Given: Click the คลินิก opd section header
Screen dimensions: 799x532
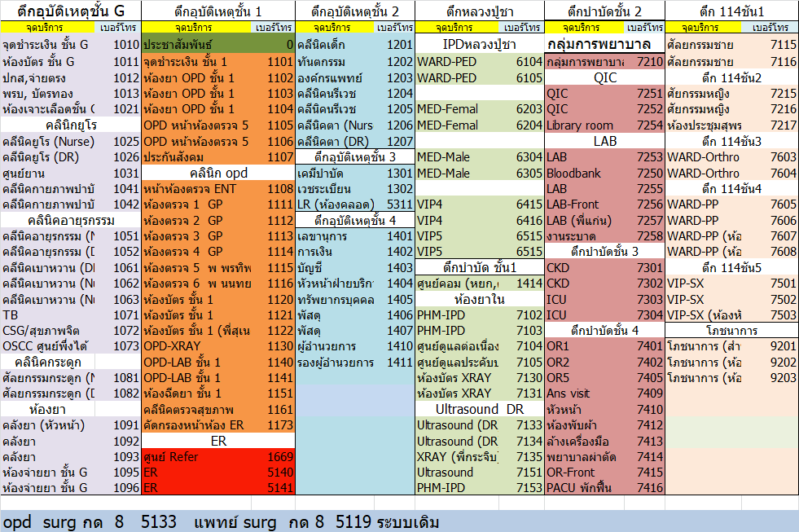Looking at the screenshot, I should coord(218,173).
